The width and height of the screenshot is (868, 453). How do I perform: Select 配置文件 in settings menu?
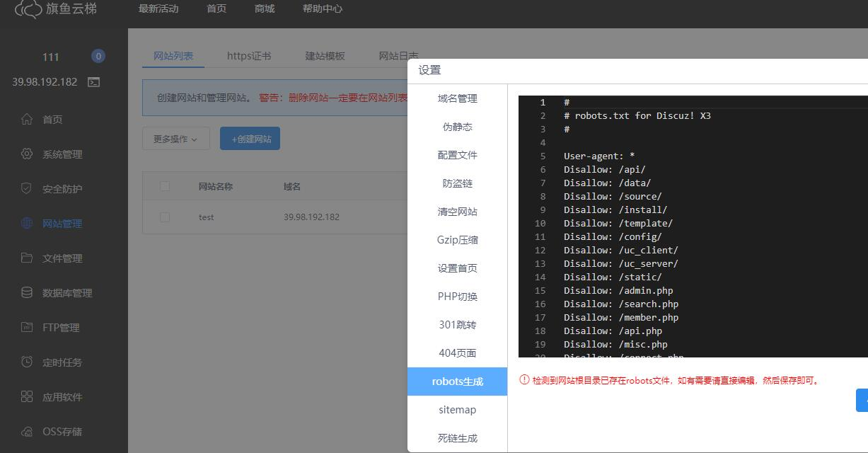[x=458, y=155]
